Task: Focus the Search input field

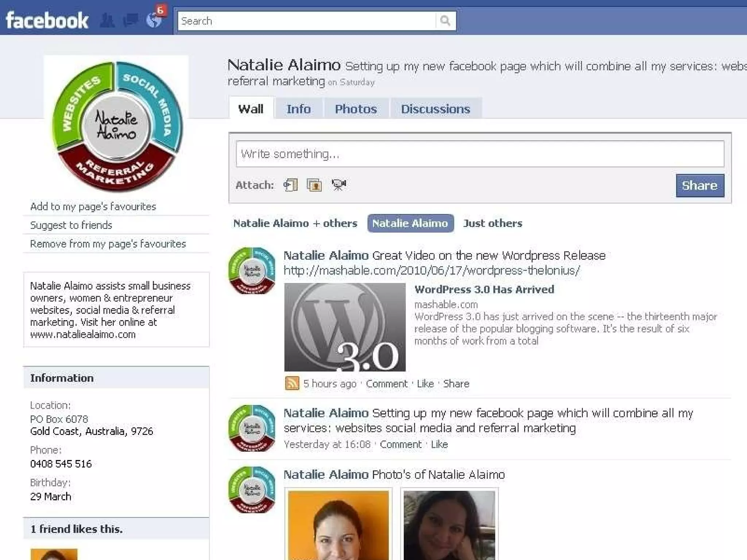Action: tap(307, 21)
